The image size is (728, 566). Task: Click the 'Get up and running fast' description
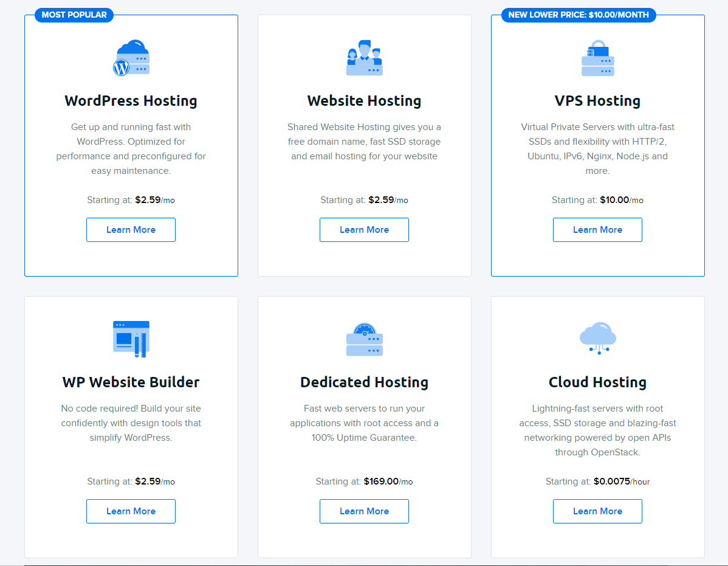(131, 148)
